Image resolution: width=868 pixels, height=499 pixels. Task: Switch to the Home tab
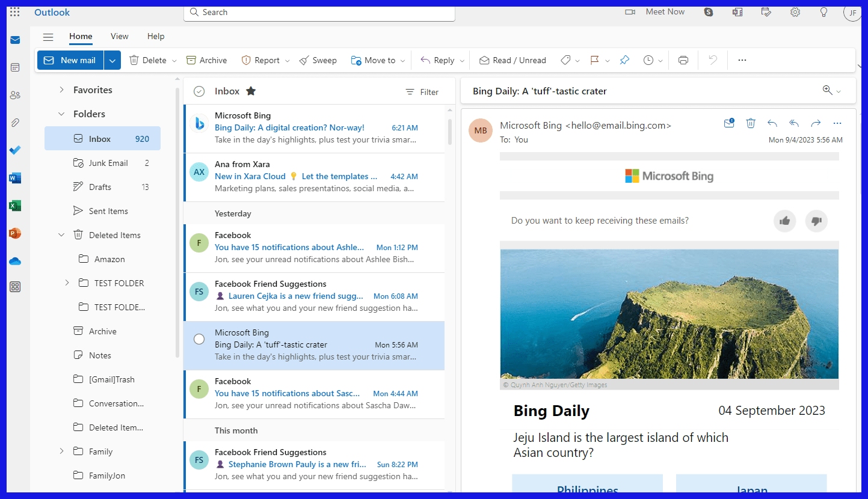81,37
